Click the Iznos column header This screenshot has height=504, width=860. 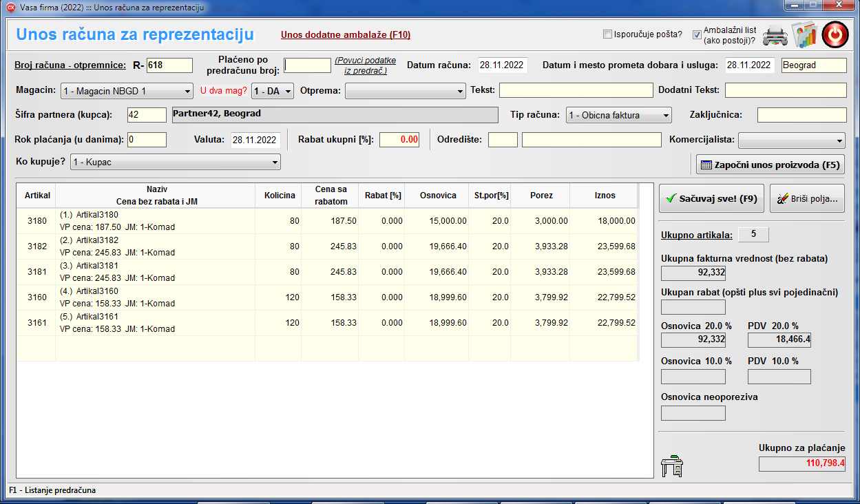pyautogui.click(x=605, y=196)
